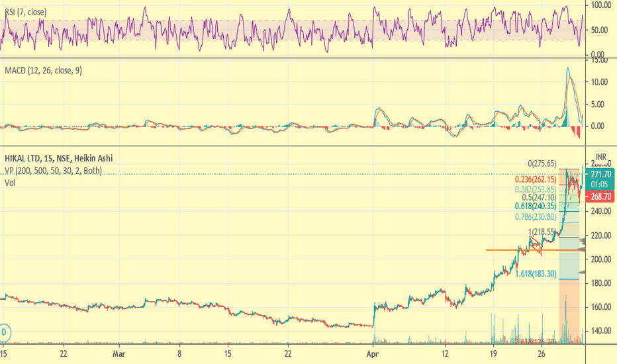Viewport: 617px width, 364px height.
Task: Click the 271.70 current price tag
Action: tap(600, 174)
